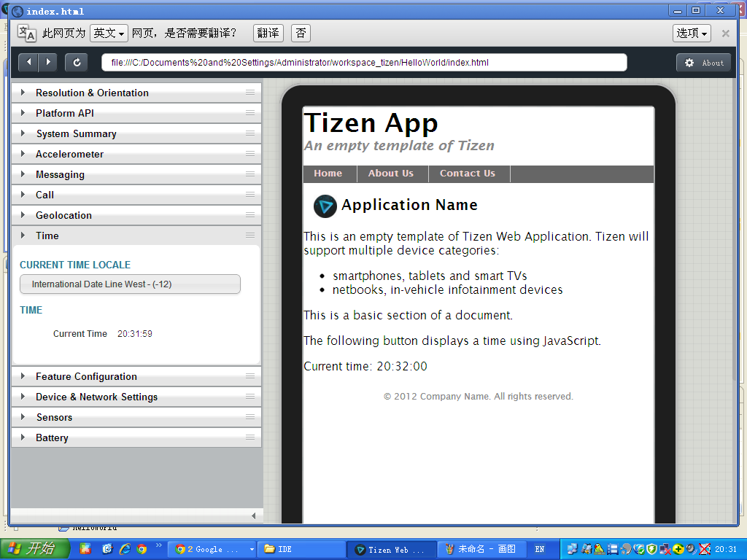This screenshot has width=747, height=560.
Task: Switch to the IDE taskbar window
Action: coord(301,550)
